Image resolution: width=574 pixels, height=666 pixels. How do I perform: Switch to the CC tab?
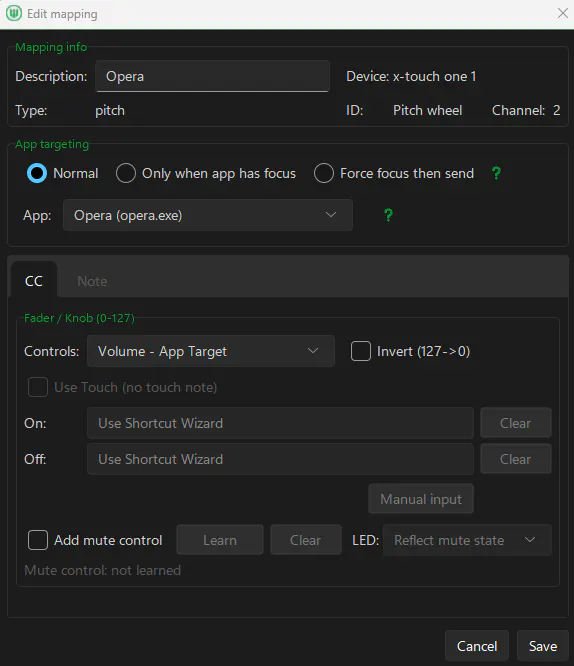34,281
